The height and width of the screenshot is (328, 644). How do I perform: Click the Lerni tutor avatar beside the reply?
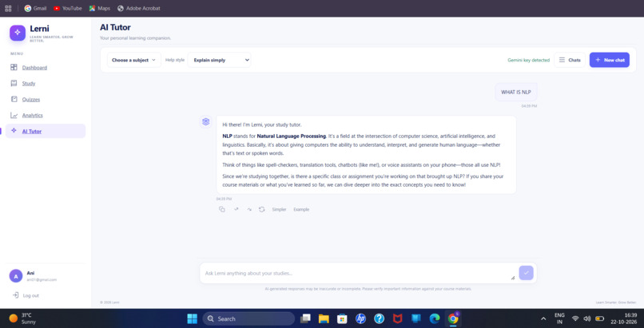point(206,122)
